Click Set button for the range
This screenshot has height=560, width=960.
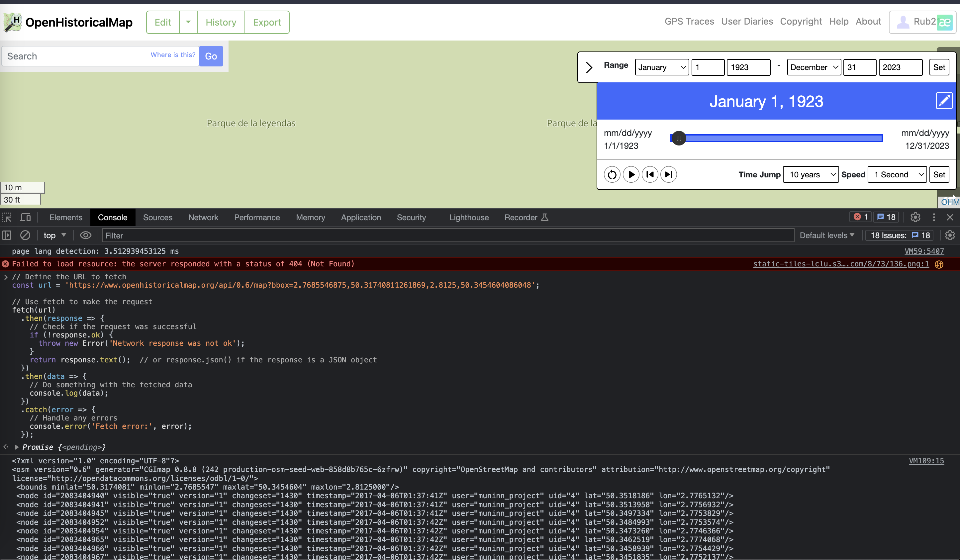pyautogui.click(x=939, y=67)
